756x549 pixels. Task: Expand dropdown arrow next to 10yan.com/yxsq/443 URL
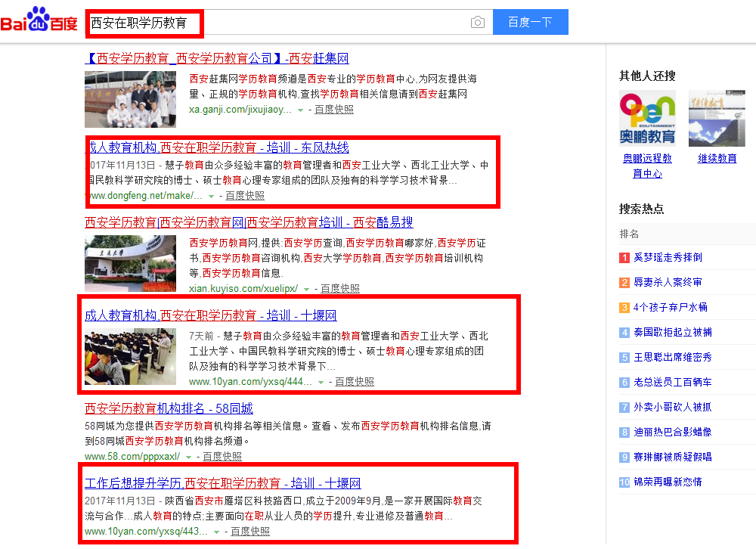[x=216, y=532]
